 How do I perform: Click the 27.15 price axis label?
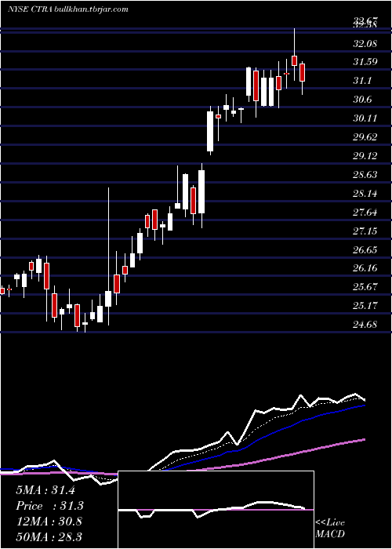tap(365, 231)
